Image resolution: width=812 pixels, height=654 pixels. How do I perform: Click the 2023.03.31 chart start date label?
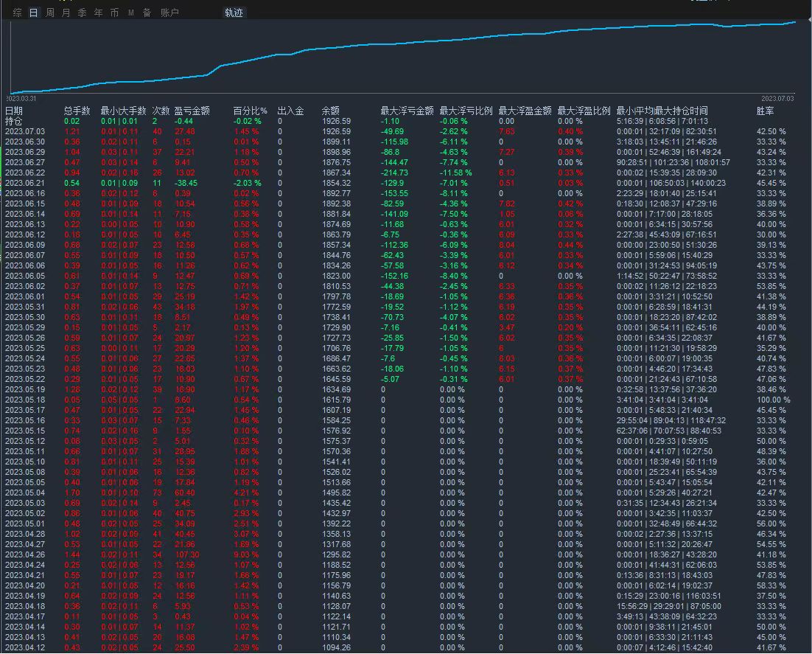coord(22,98)
